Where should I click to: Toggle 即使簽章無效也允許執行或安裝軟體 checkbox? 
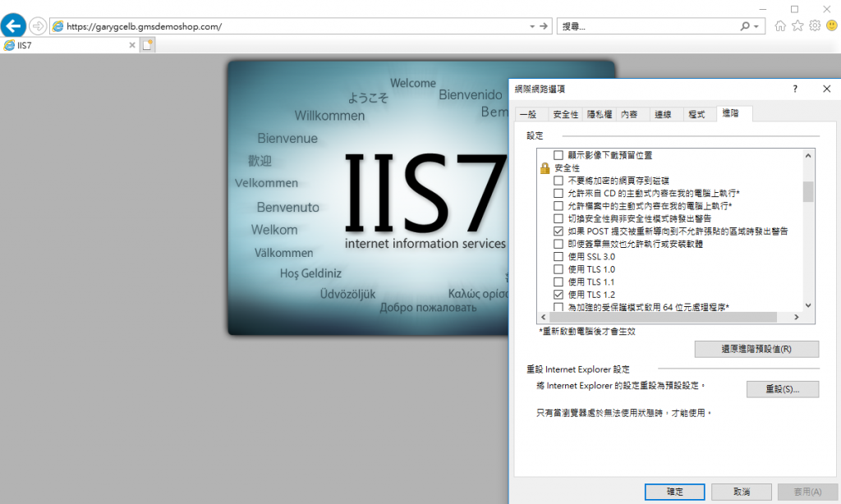coord(558,244)
